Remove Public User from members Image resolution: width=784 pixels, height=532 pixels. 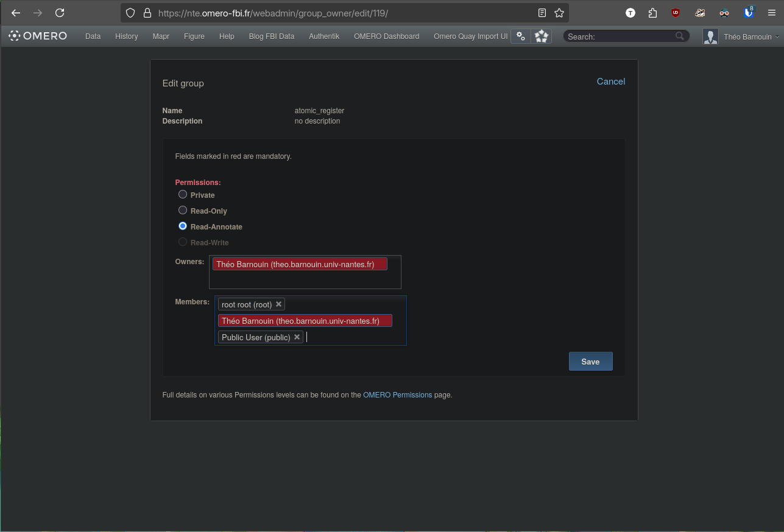[x=297, y=337]
